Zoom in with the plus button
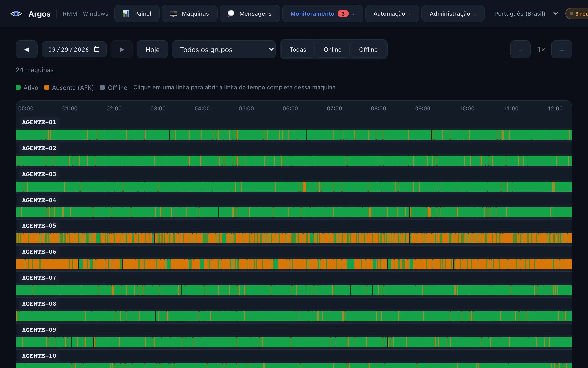 tap(562, 49)
